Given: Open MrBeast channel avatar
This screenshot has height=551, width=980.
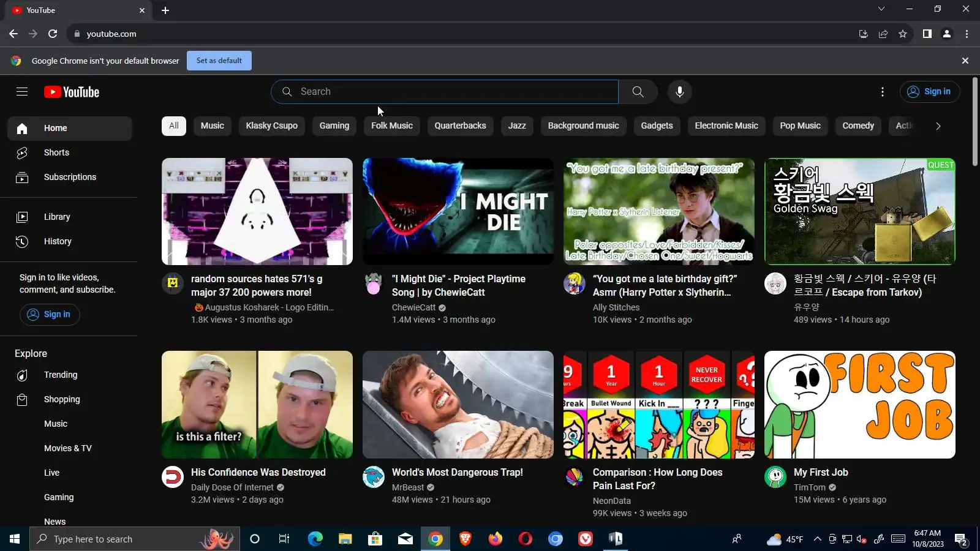Looking at the screenshot, I should tap(374, 478).
